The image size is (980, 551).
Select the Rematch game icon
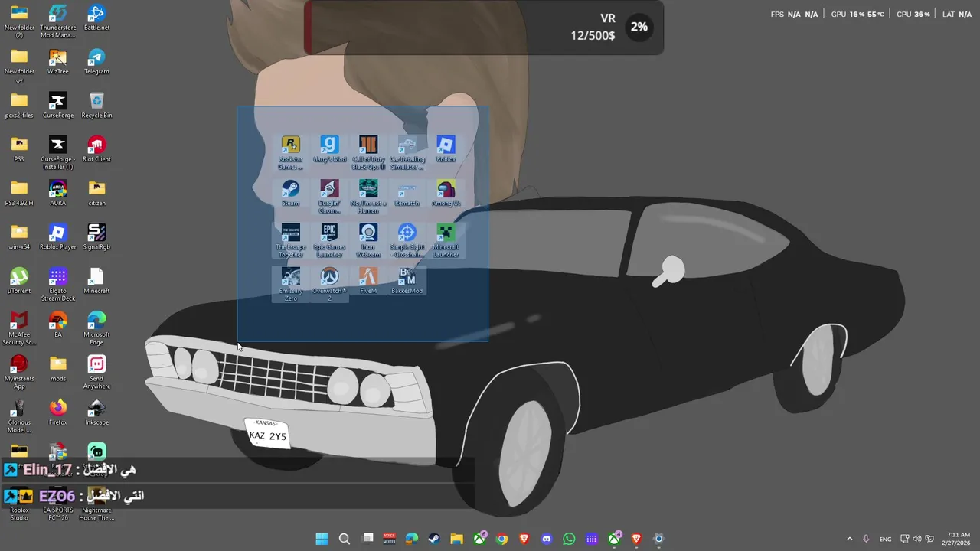pos(407,193)
